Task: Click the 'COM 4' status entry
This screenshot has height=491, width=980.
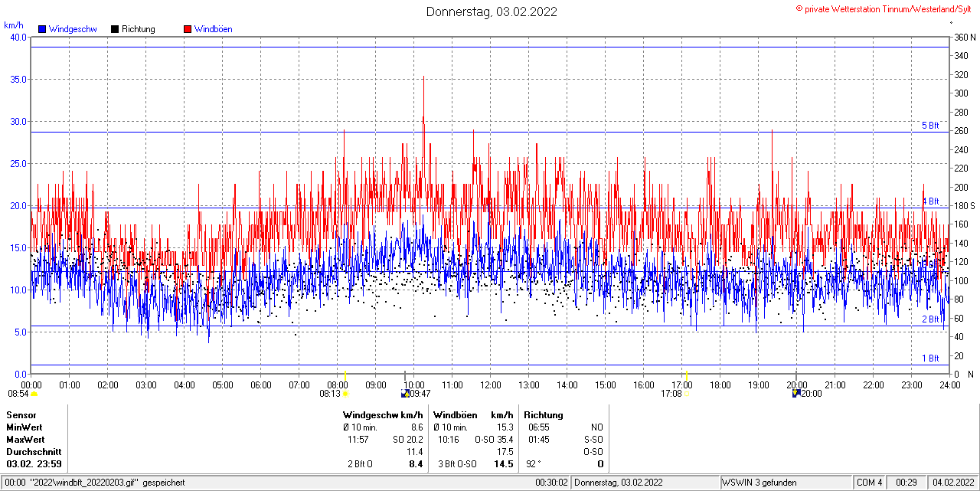Action: click(x=870, y=483)
